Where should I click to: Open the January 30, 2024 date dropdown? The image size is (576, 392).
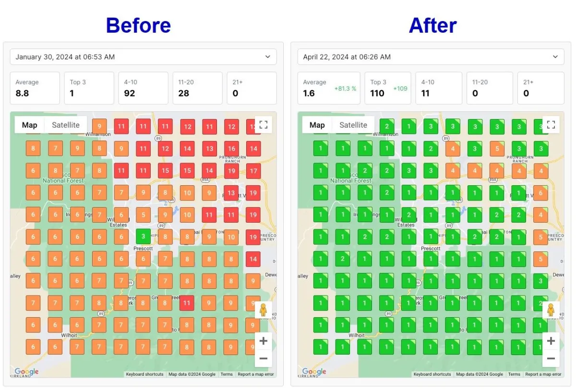(x=144, y=57)
